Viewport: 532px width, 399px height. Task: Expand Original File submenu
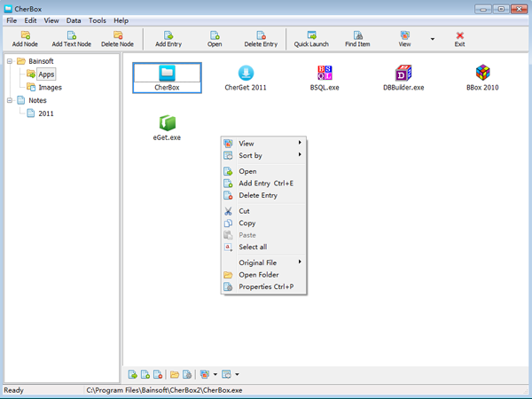point(263,262)
